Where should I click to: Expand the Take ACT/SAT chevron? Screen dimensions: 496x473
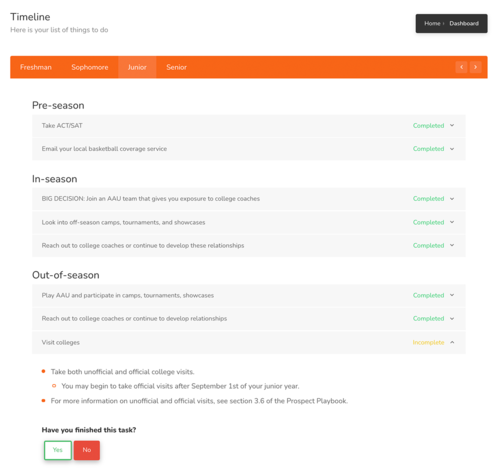[452, 125]
